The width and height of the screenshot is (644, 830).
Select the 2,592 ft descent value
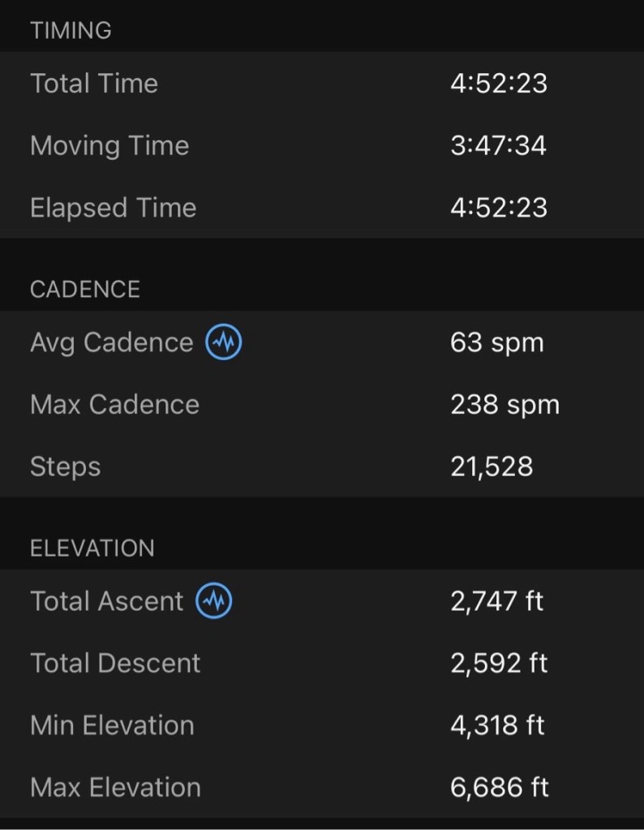coord(499,663)
